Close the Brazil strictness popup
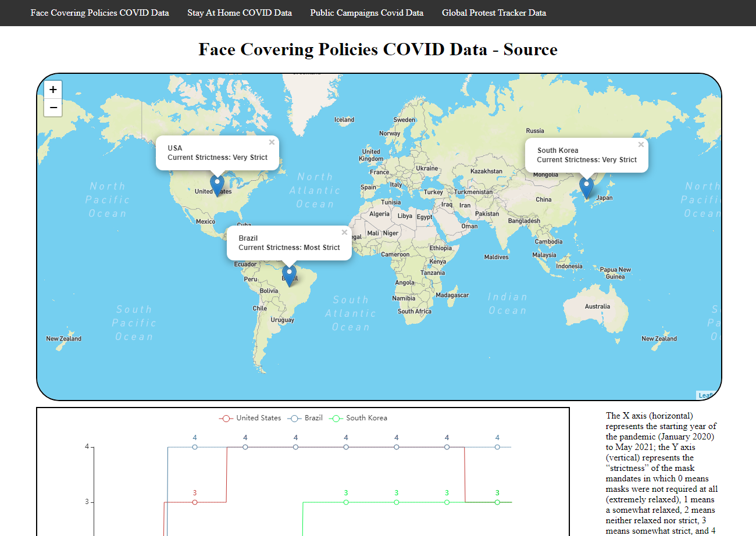The image size is (756, 536). [x=344, y=232]
